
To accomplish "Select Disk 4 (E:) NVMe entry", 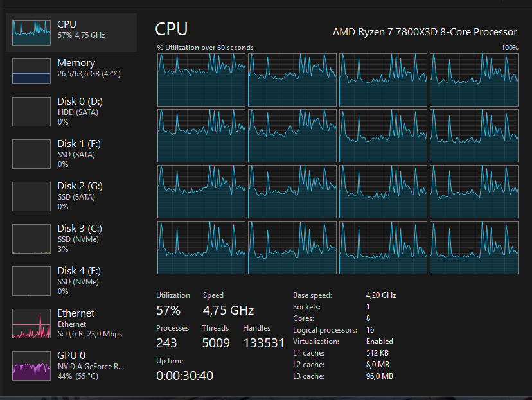I will [x=71, y=280].
